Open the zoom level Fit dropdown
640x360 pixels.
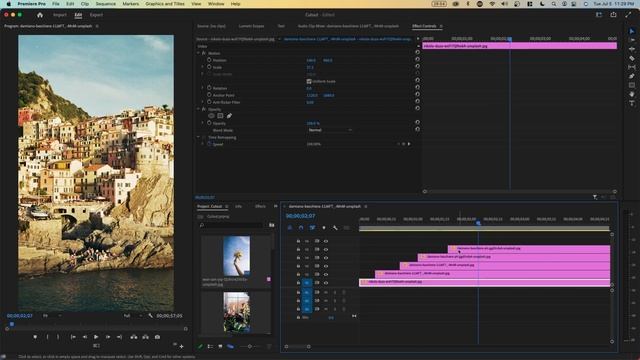click(x=52, y=316)
